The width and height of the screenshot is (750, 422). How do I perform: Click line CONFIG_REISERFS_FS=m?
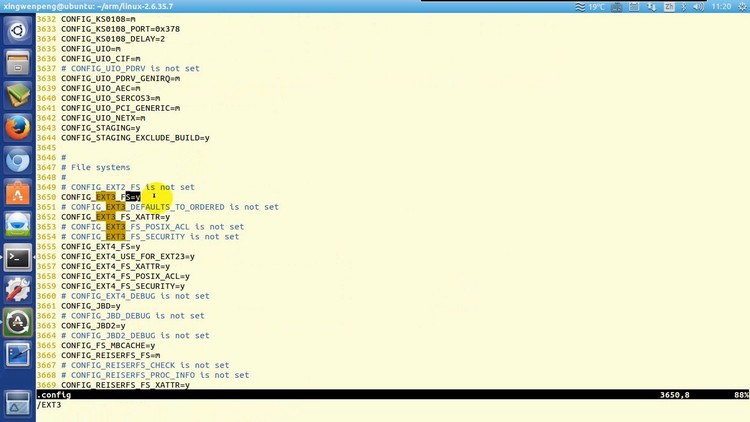(x=110, y=355)
